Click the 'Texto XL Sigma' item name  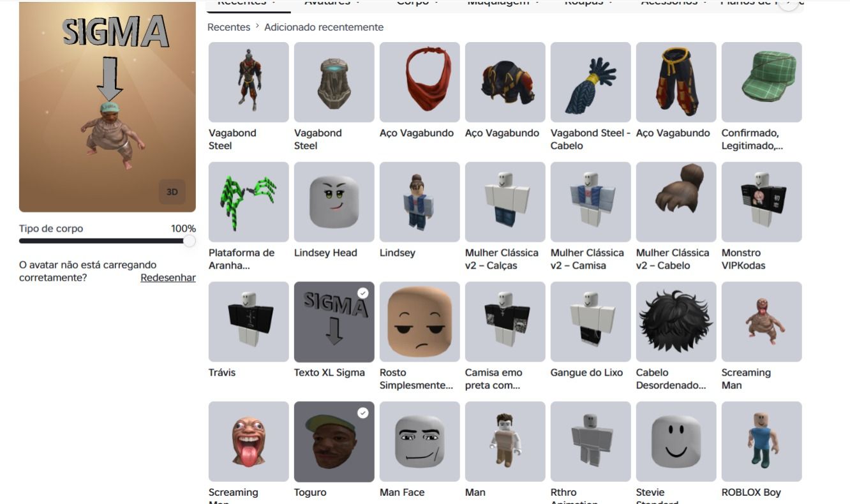tap(329, 373)
